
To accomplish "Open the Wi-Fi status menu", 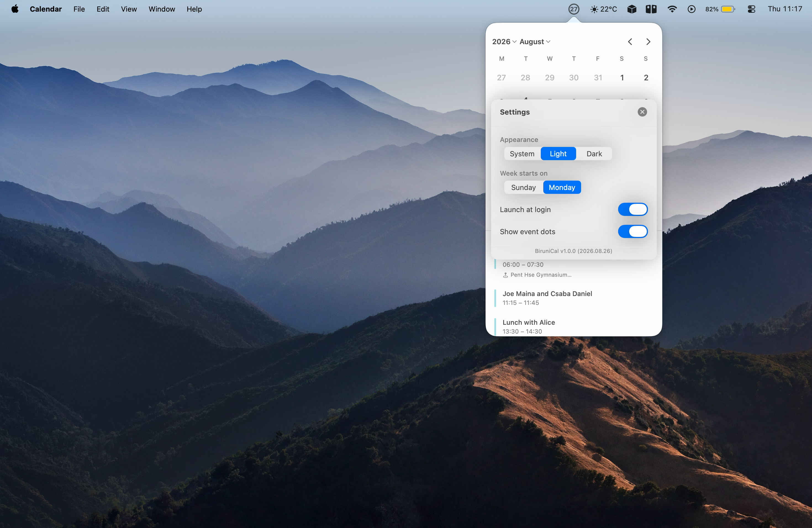I will tap(672, 9).
